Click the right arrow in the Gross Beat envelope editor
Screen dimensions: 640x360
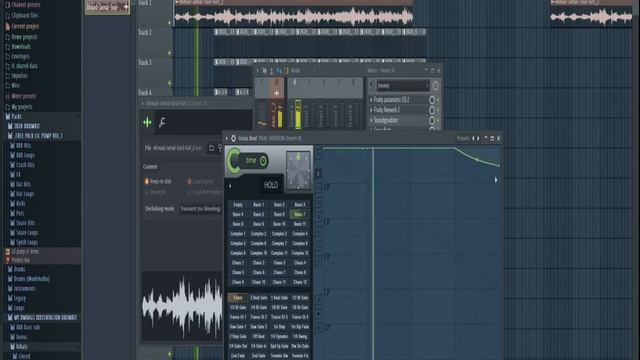pyautogui.click(x=496, y=180)
